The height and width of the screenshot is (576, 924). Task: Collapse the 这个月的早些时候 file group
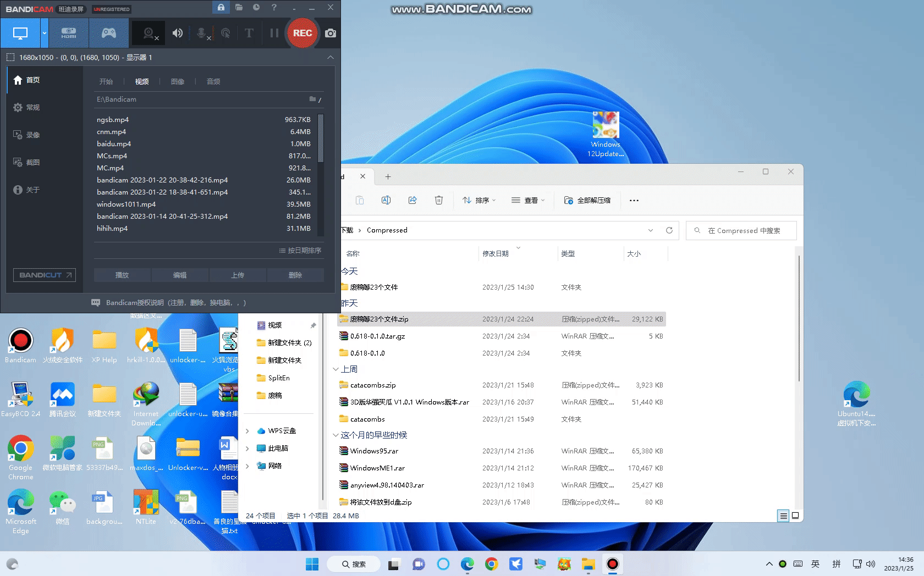335,435
